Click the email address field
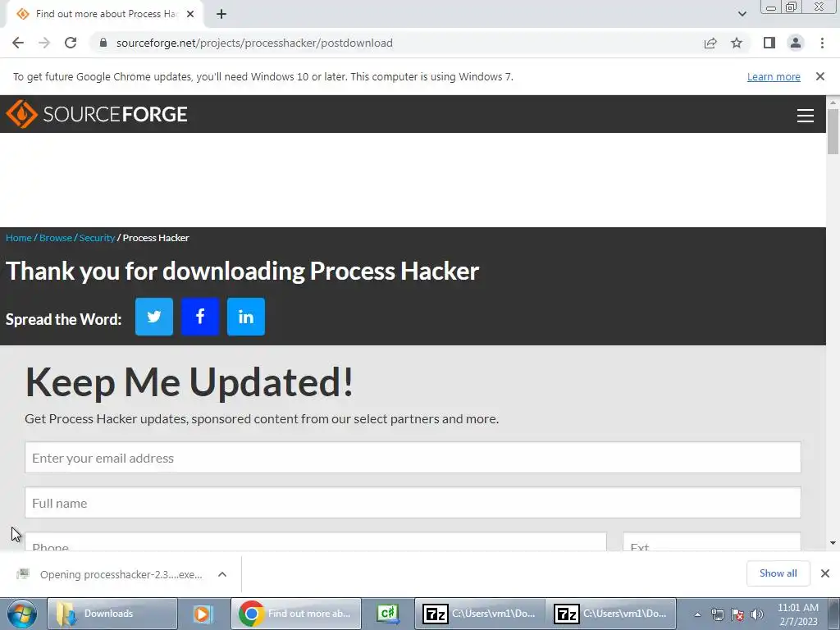The width and height of the screenshot is (840, 630). click(x=413, y=458)
